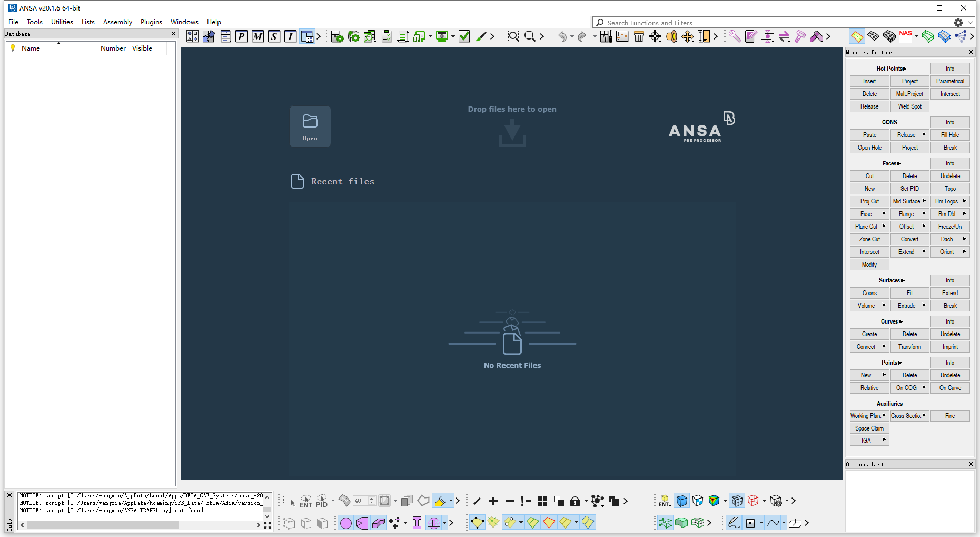
Task: Toggle the yellow highlighter draw mode button
Action: [440, 501]
